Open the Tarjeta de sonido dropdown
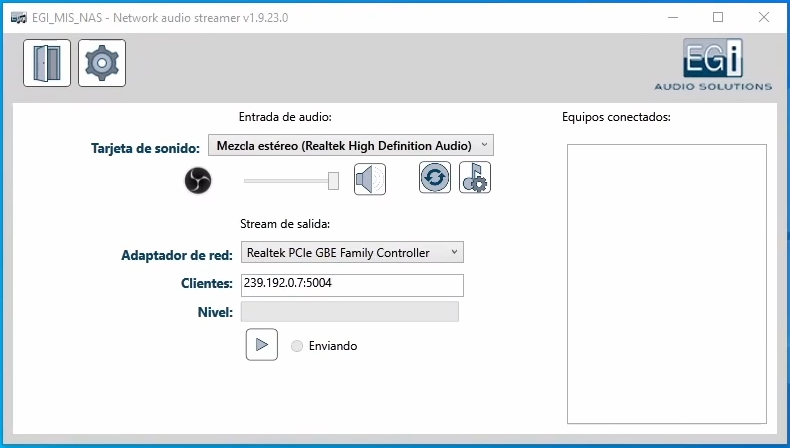The image size is (790, 448). [x=351, y=146]
